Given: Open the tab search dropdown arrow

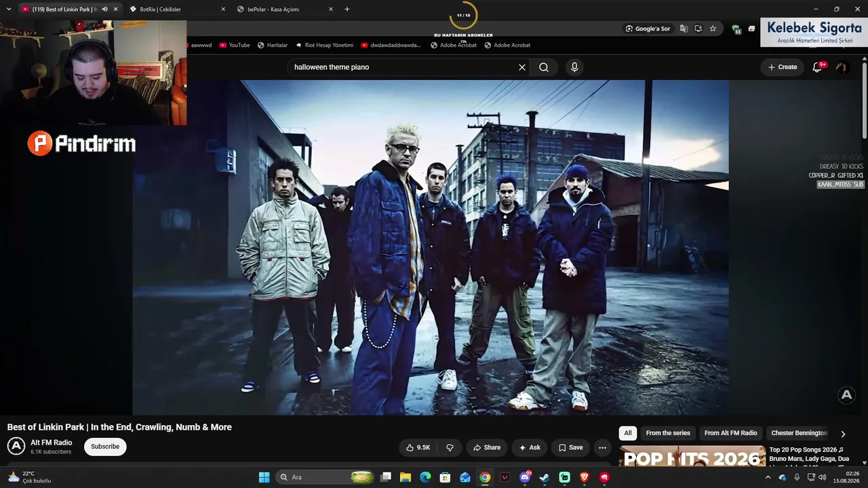Looking at the screenshot, I should coord(9,9).
